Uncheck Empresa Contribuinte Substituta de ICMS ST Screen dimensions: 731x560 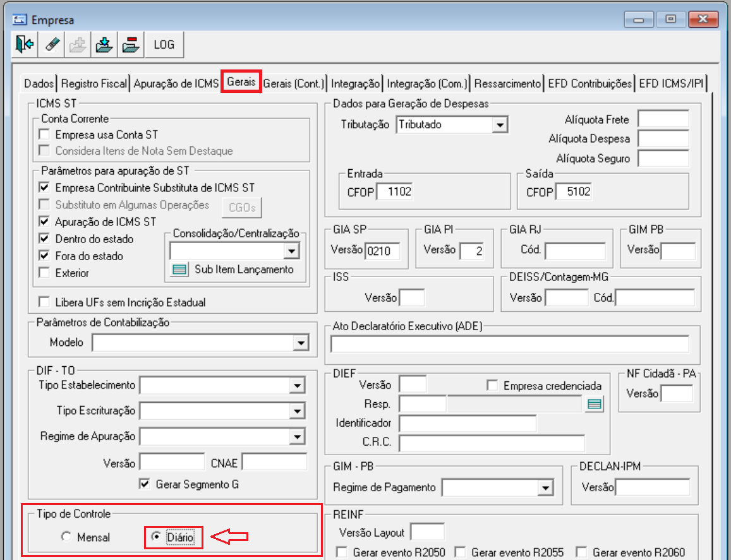[44, 188]
